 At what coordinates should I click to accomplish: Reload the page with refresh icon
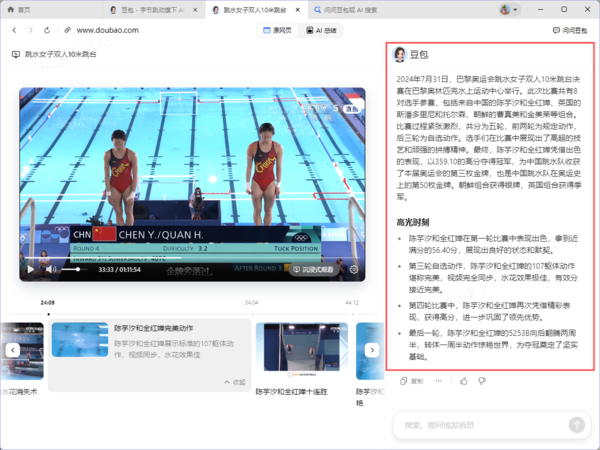click(47, 30)
